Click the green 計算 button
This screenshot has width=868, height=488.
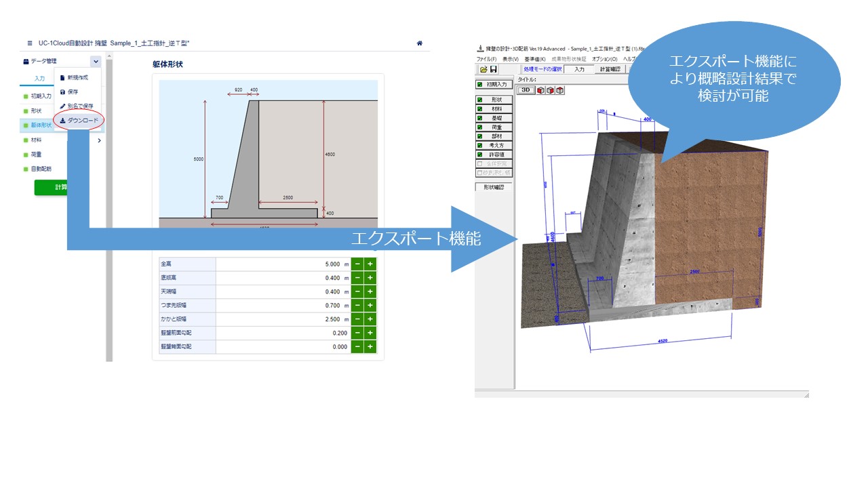click(x=52, y=188)
